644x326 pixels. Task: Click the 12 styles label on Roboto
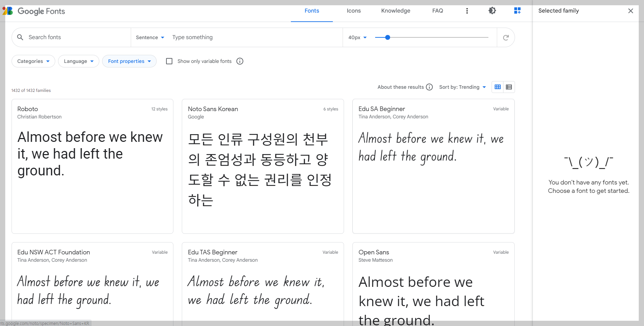159,109
